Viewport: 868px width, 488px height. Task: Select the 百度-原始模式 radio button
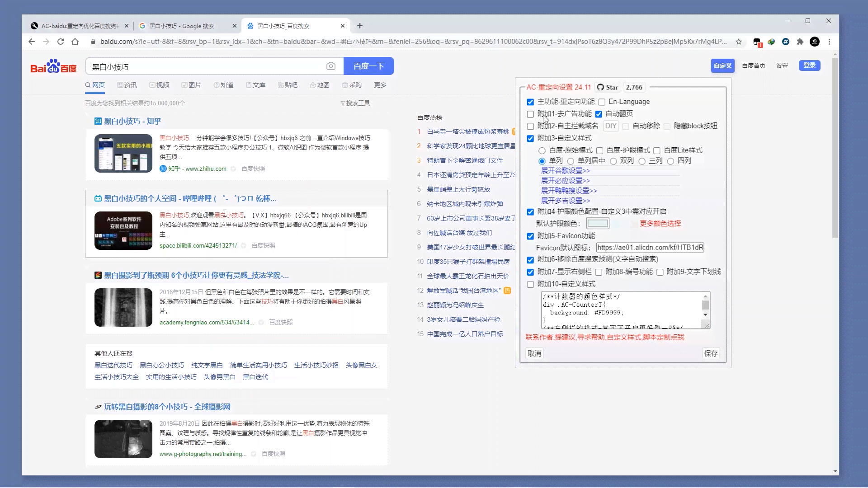[542, 150]
